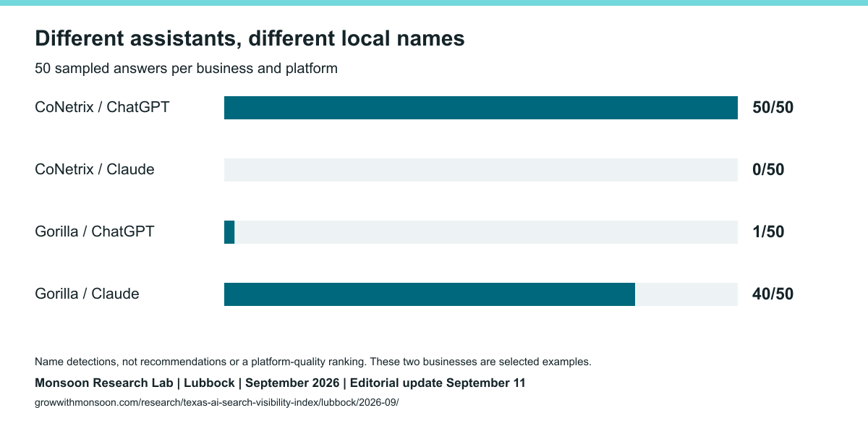Select the 'Gorilla / ChatGPT' row label
Screen dimensions: 868x426
coord(95,231)
